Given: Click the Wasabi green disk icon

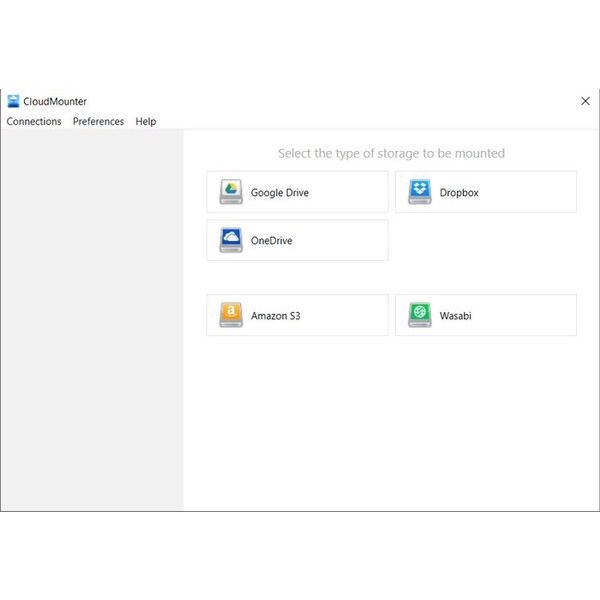Looking at the screenshot, I should coord(420,315).
